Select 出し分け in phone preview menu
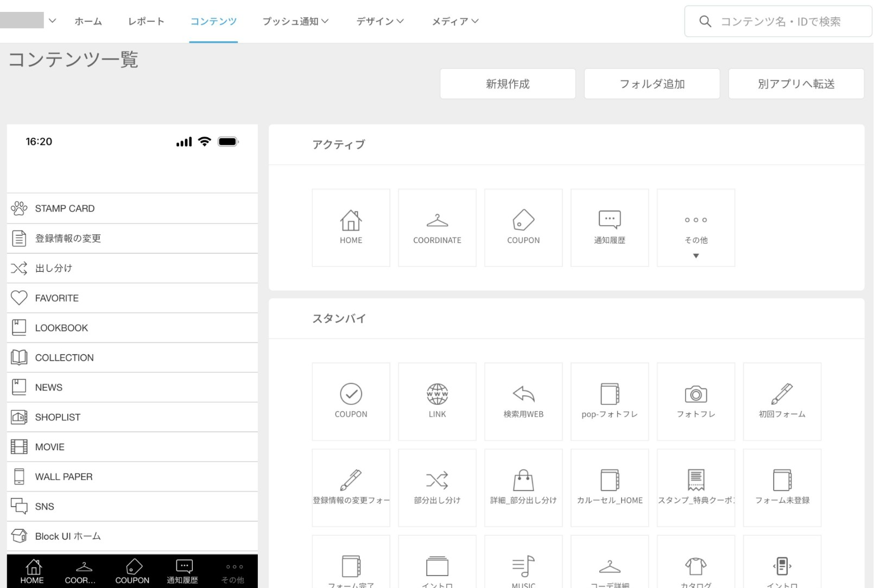This screenshot has height=588, width=874. click(132, 268)
